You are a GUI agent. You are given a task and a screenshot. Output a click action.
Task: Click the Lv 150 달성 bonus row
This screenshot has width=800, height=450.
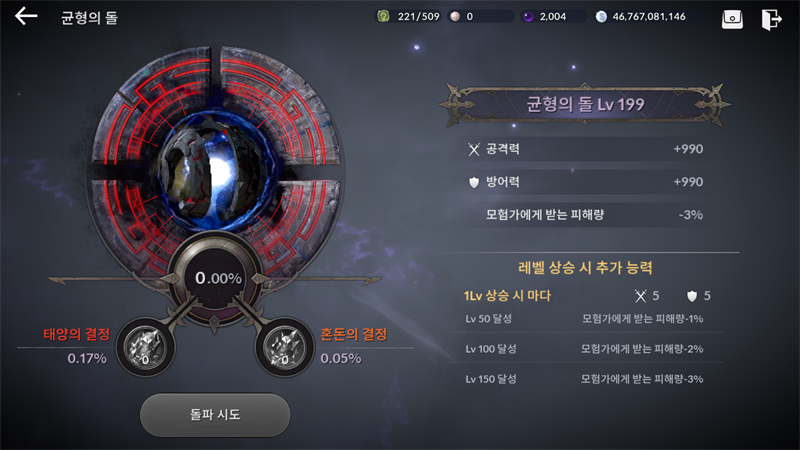(x=585, y=379)
